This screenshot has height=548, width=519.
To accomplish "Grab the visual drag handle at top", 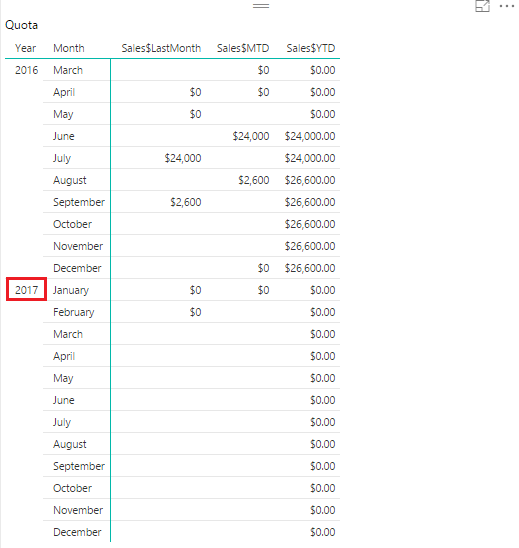I will (x=261, y=6).
